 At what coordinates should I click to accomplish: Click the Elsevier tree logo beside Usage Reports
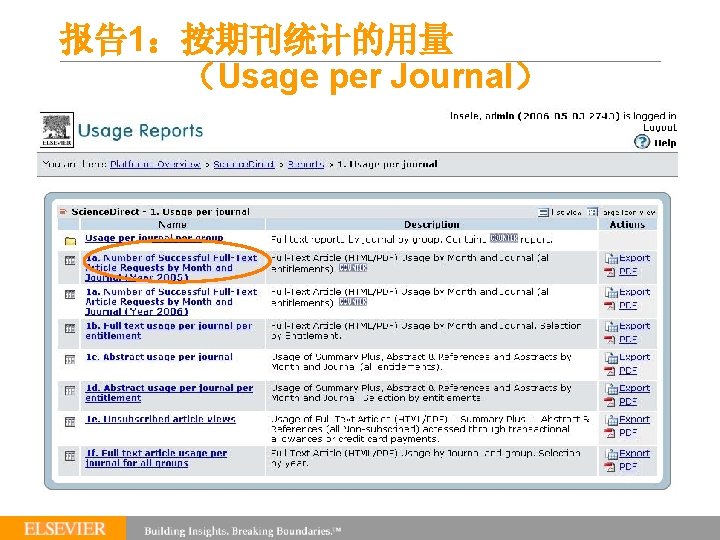[57, 130]
